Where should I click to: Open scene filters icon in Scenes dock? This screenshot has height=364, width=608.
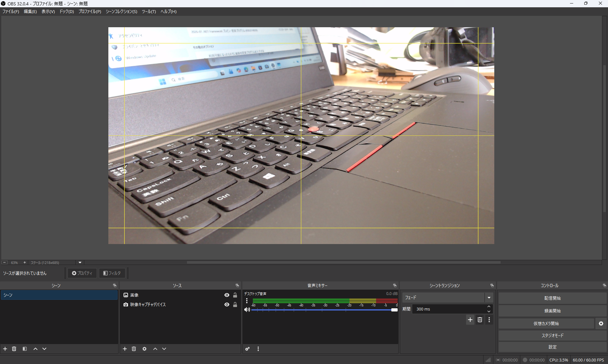pos(25,349)
